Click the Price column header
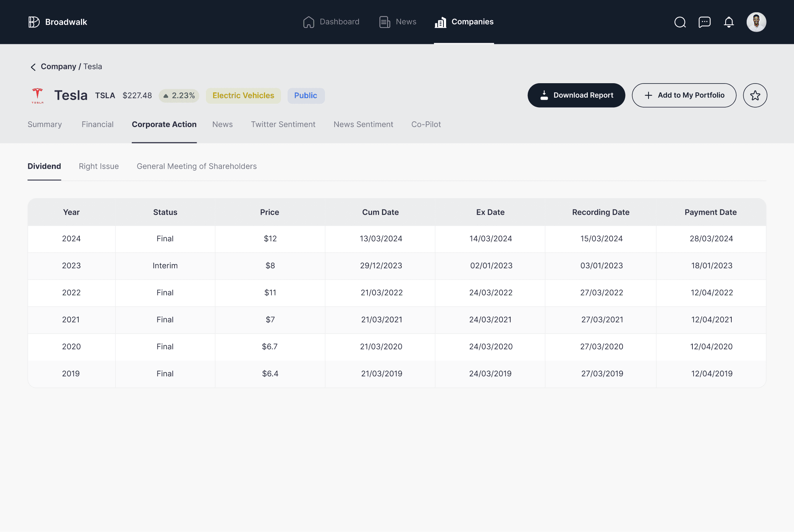The width and height of the screenshot is (794, 532). (x=270, y=212)
